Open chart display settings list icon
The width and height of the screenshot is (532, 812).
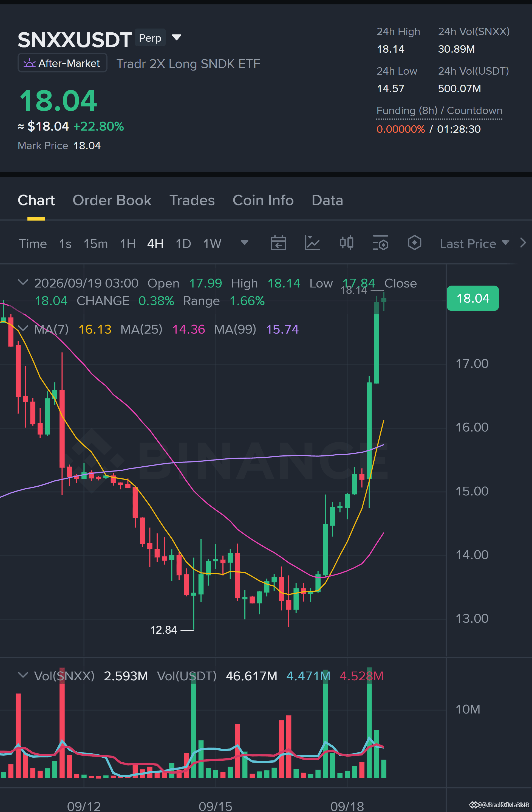point(380,243)
